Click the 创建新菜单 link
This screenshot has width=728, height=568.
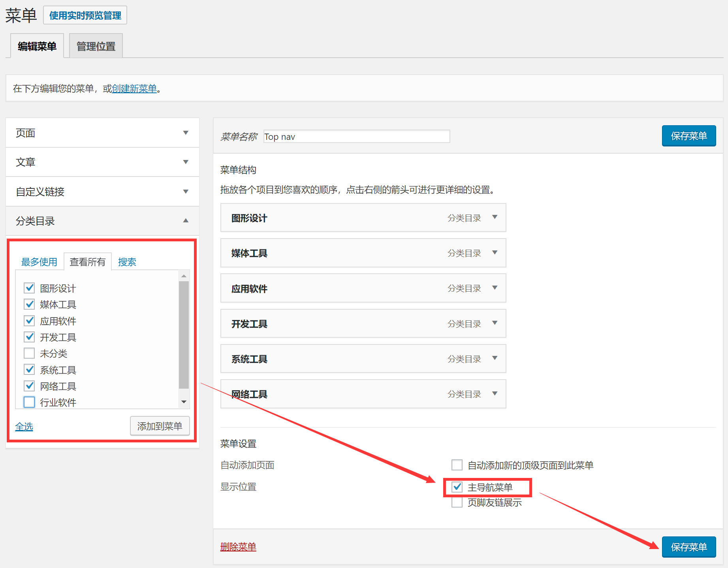134,88
